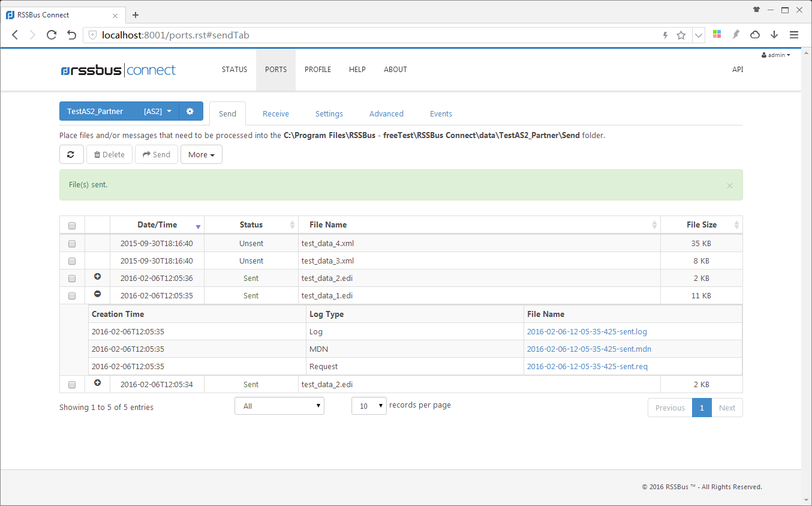Click the Send button with the arrow icon

click(157, 154)
